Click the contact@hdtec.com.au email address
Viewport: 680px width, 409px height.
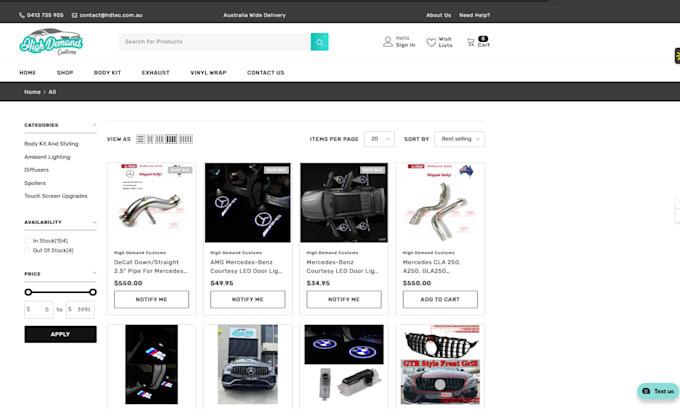[111, 15]
